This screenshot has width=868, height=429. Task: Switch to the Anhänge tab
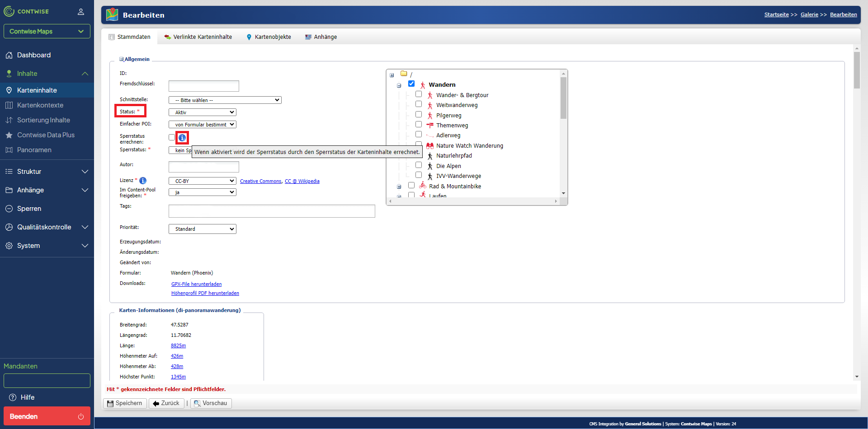click(x=321, y=37)
